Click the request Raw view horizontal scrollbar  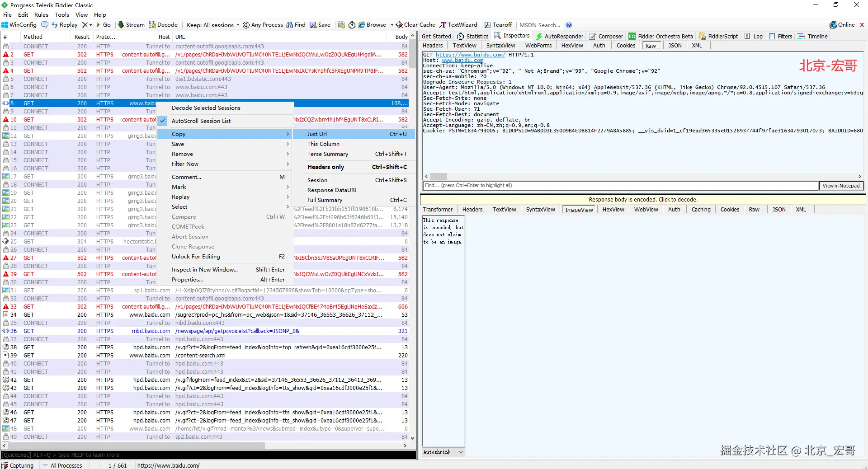439,177
